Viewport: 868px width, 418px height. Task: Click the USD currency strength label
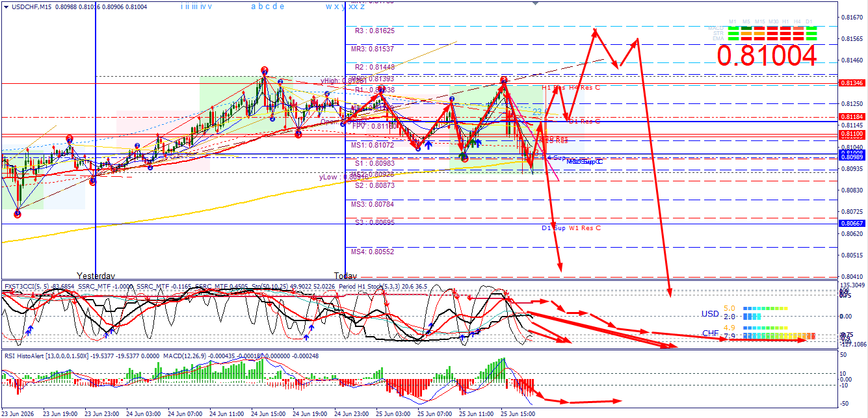pos(710,313)
